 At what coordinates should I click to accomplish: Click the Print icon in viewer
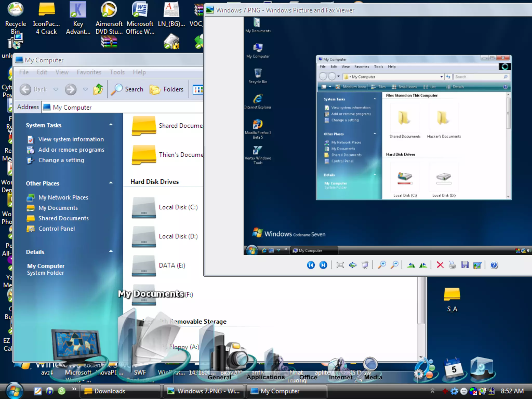tap(452, 265)
